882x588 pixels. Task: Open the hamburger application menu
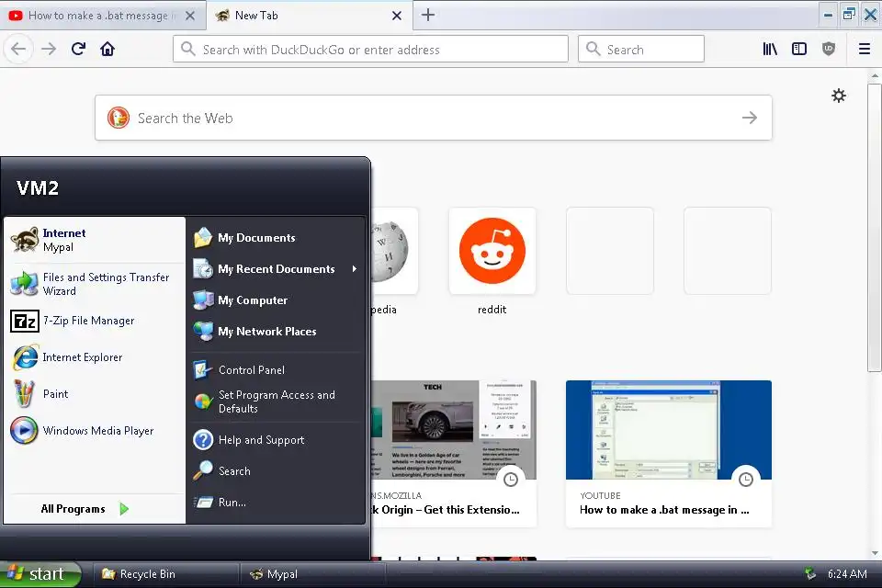865,49
